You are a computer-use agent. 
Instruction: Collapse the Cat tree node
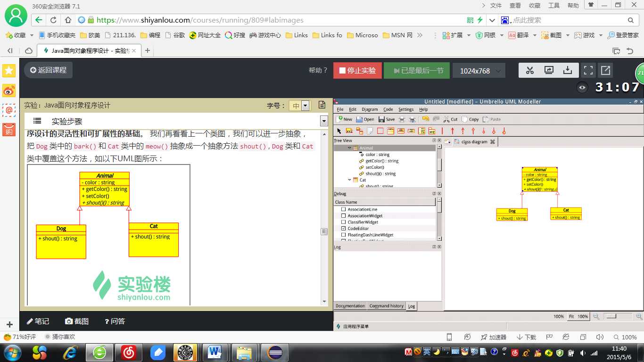pyautogui.click(x=350, y=180)
